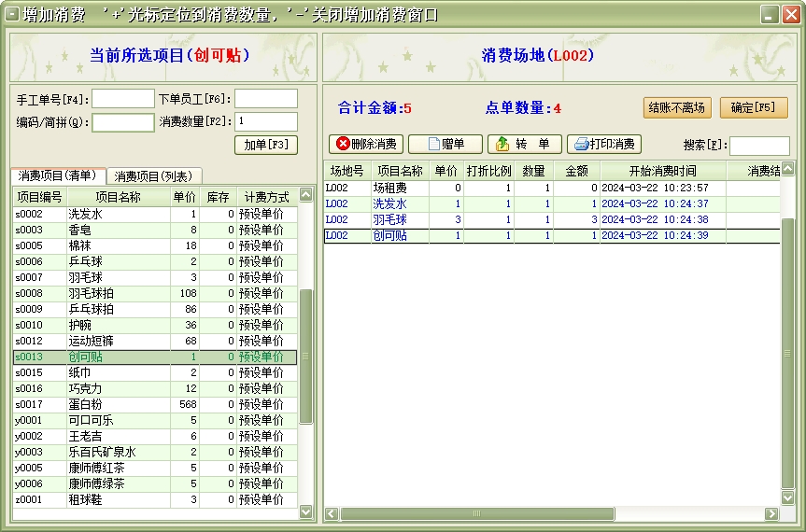Sort by the 单价 column header in item list
Screen dimensions: 806x532
coord(184,197)
